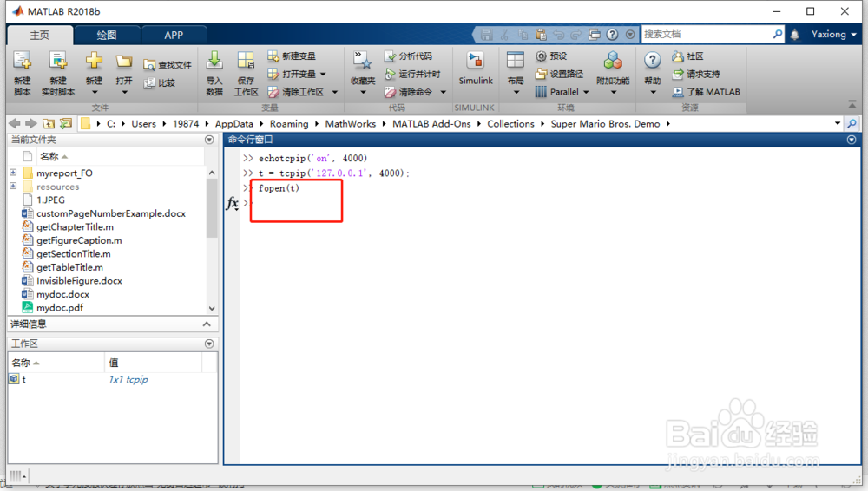This screenshot has width=868, height=491.
Task: Click the quick access help icon
Action: point(612,35)
